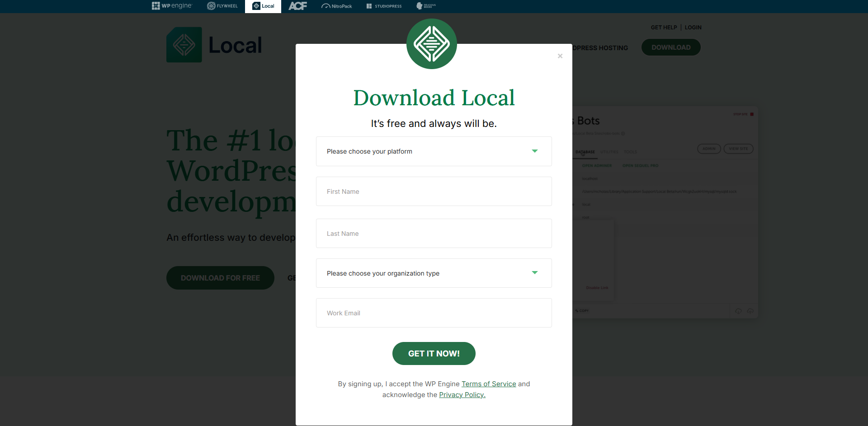Open the Terms of Service link

[489, 384]
